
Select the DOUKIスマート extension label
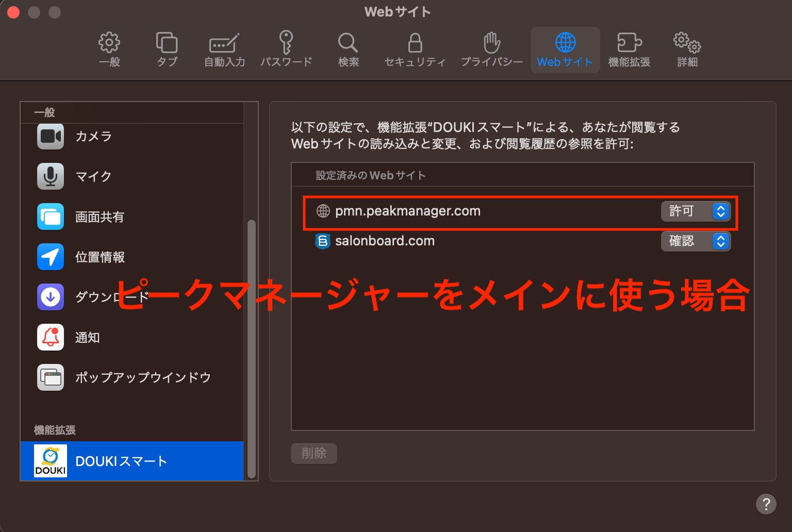tap(121, 461)
